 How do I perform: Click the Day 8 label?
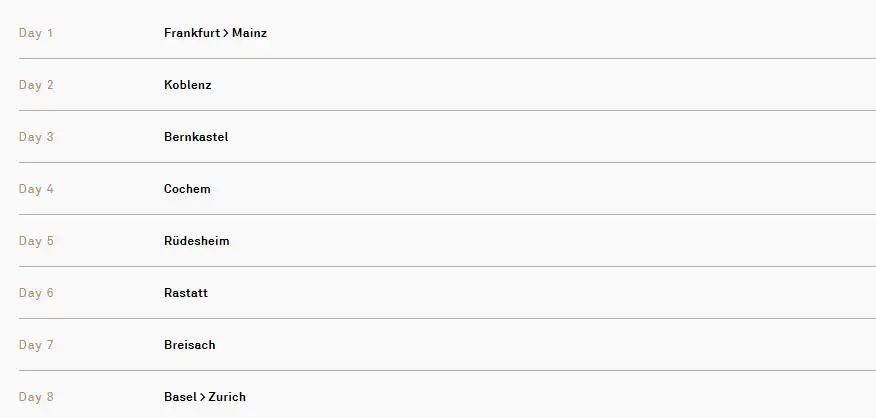[x=36, y=397]
